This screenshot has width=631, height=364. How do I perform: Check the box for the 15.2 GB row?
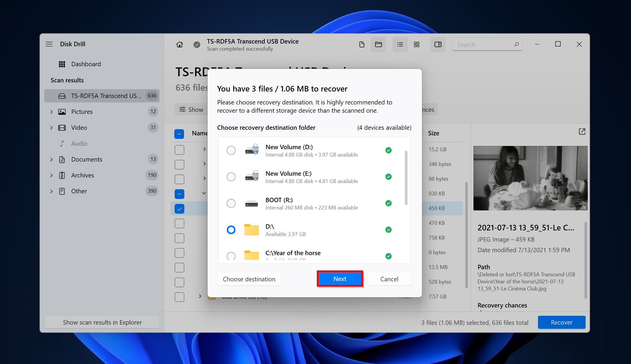(x=179, y=150)
